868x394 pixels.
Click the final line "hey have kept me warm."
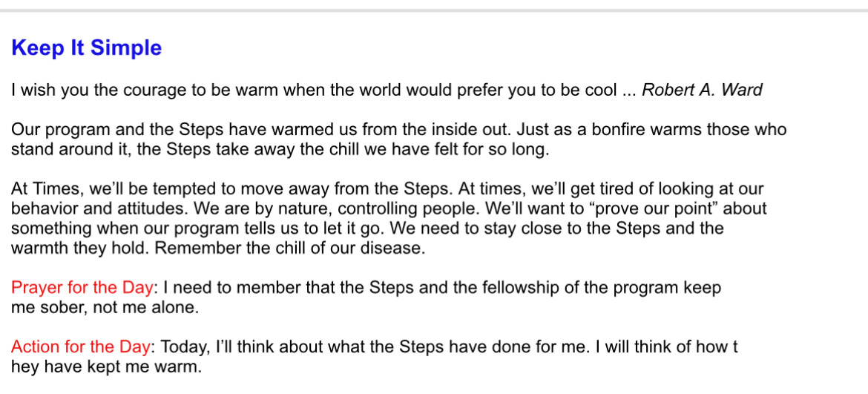(x=106, y=367)
